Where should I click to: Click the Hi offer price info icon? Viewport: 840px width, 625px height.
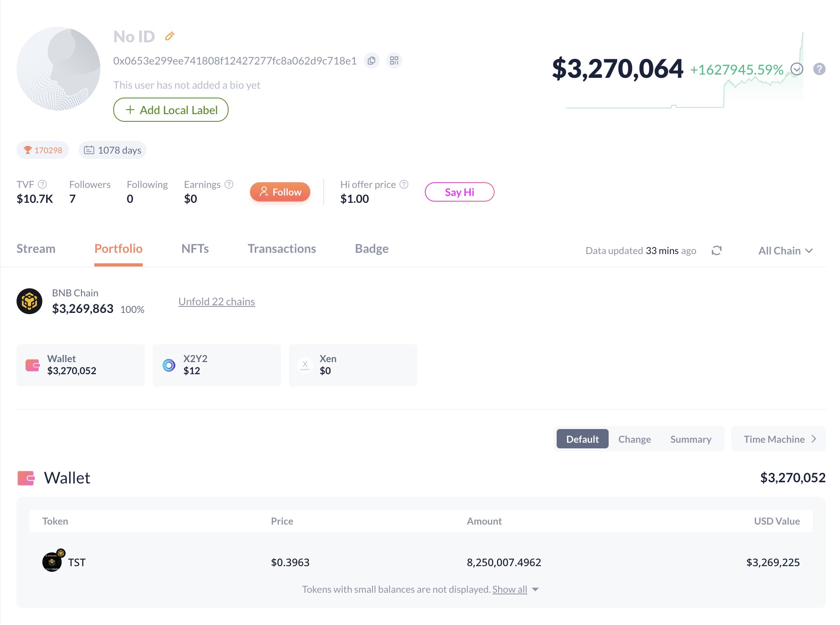(x=404, y=184)
